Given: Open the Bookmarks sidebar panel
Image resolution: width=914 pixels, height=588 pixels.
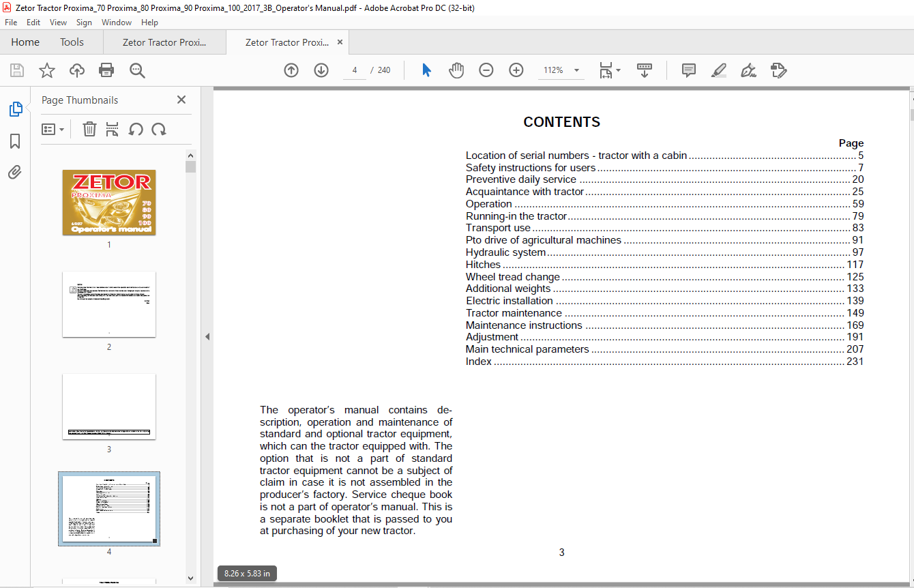Looking at the screenshot, I should click(x=15, y=141).
